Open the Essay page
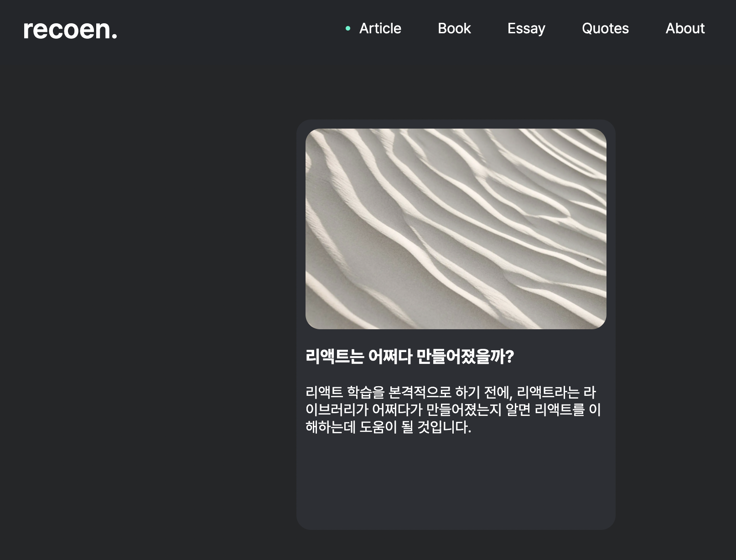This screenshot has height=560, width=736. (x=526, y=28)
